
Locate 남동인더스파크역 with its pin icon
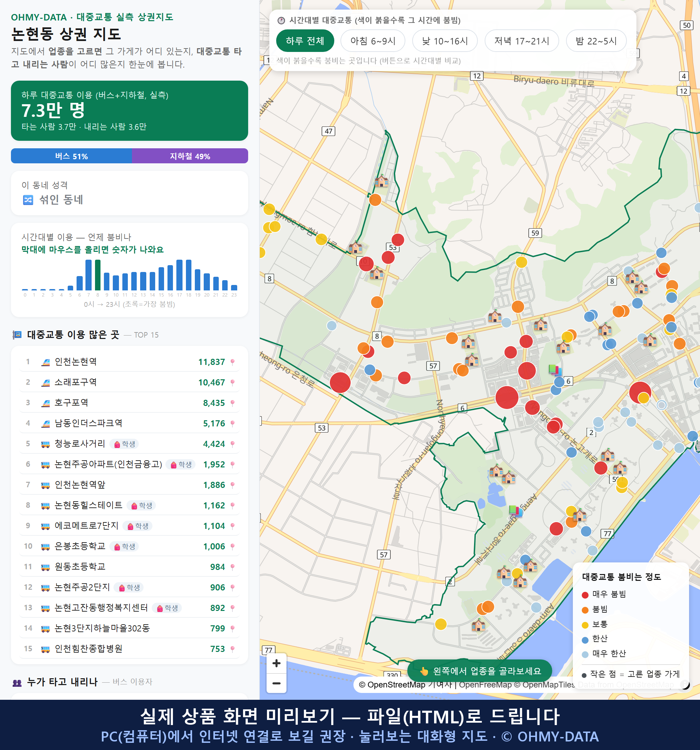coord(232,424)
